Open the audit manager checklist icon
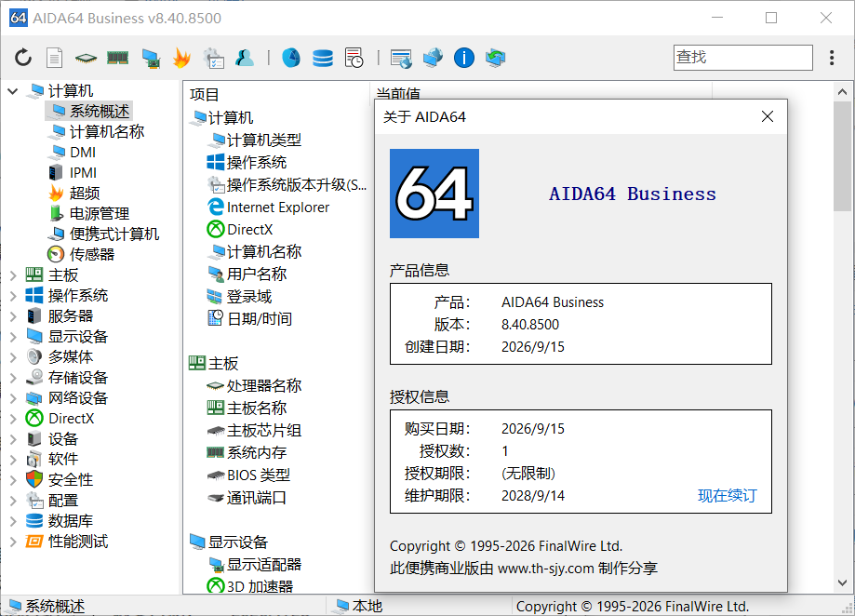Image resolution: width=855 pixels, height=616 pixels. point(214,58)
